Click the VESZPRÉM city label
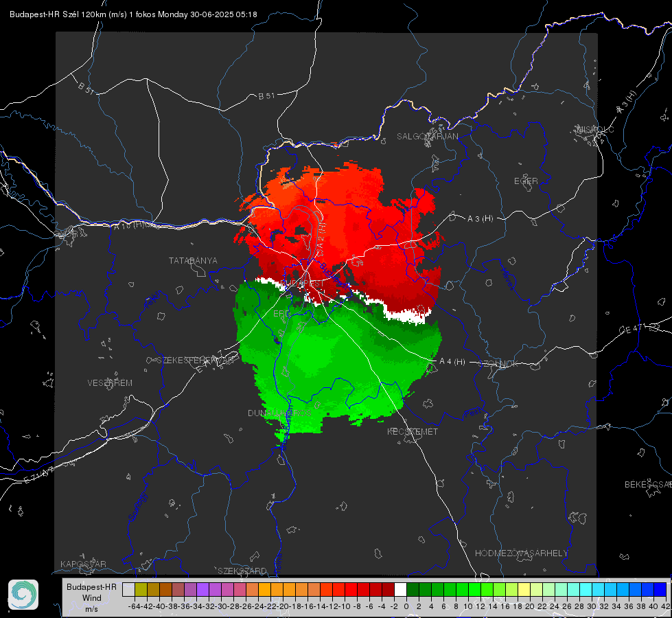This screenshot has height=618, width=672. [x=110, y=383]
